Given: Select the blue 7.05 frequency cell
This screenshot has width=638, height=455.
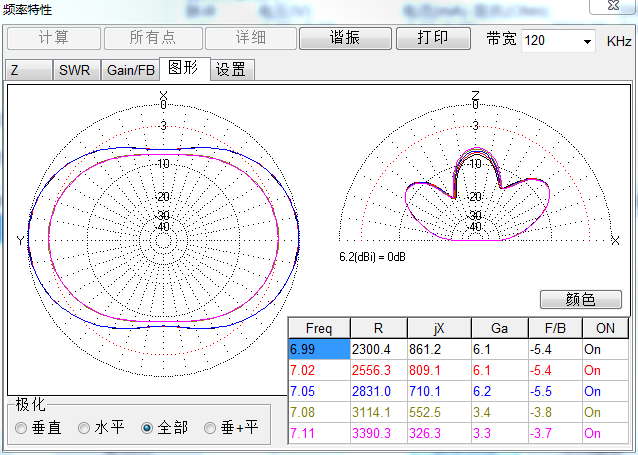Looking at the screenshot, I should [319, 392].
